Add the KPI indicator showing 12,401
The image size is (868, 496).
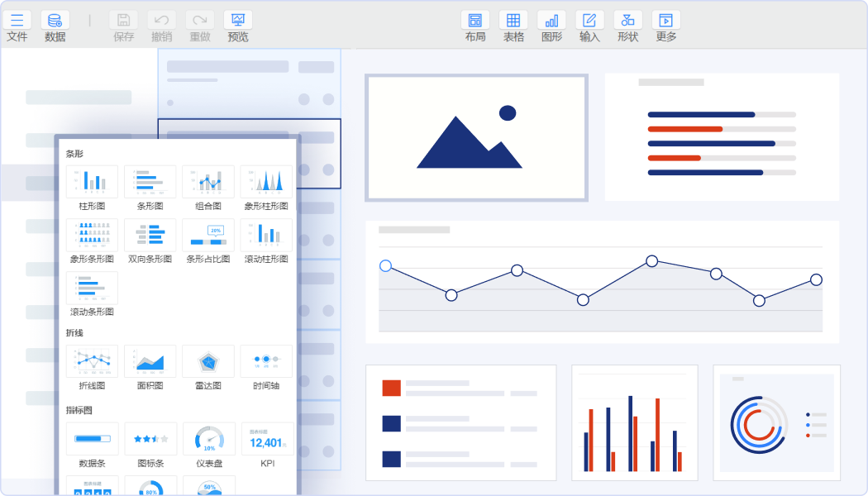coord(267,439)
